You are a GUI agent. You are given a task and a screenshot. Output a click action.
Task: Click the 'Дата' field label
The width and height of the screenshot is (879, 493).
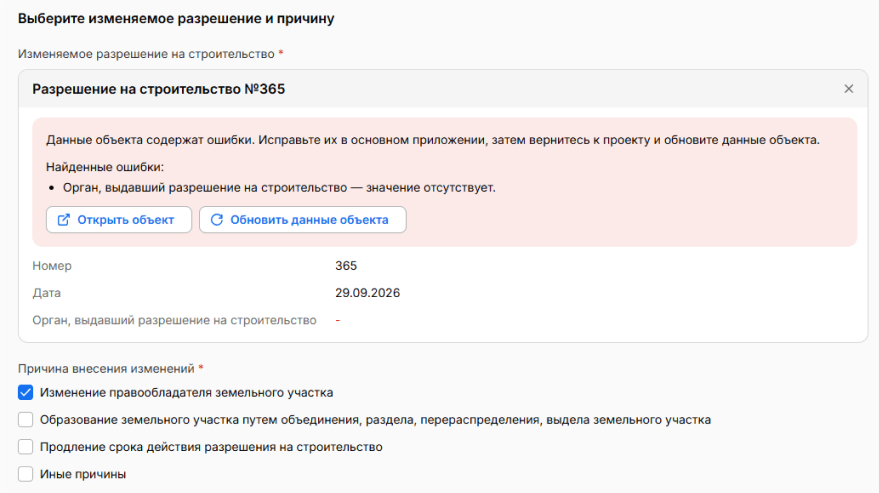click(x=46, y=293)
